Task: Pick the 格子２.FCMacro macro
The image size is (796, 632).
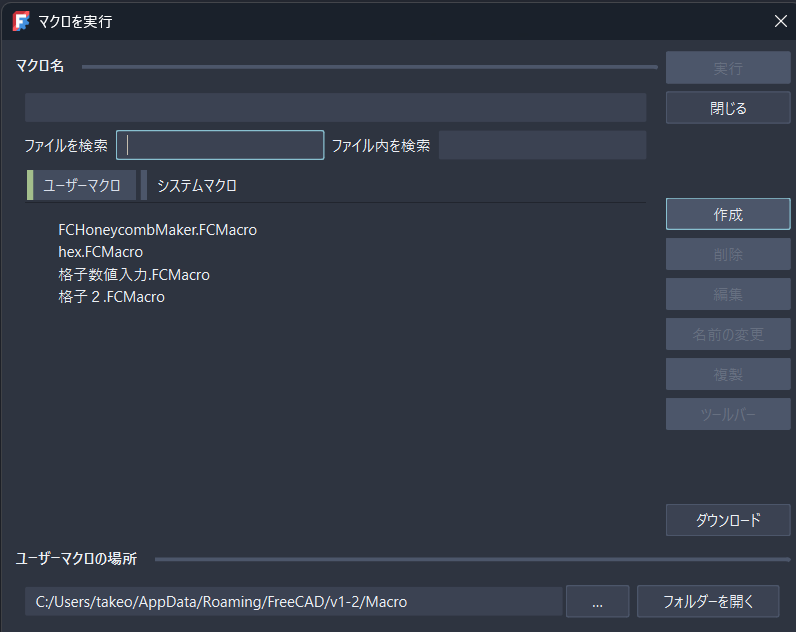Action: (111, 297)
